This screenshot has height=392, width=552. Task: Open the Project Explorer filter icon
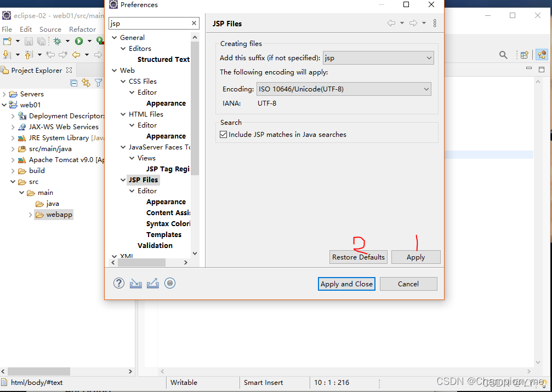(99, 83)
